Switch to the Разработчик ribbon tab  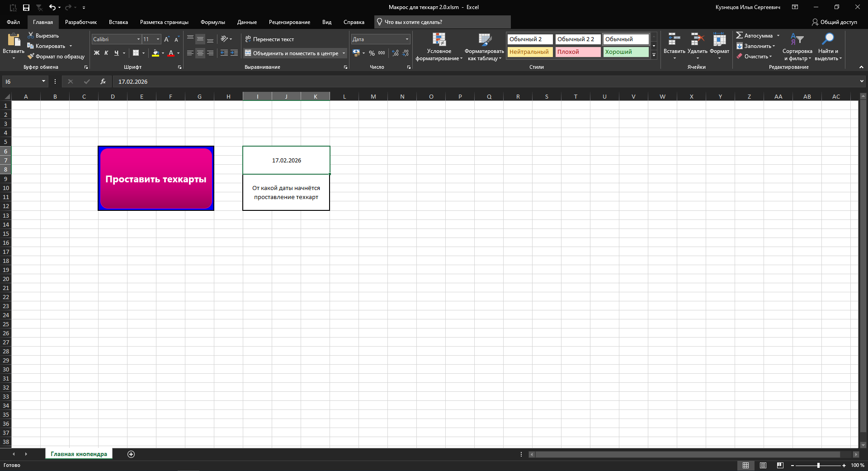(x=81, y=22)
